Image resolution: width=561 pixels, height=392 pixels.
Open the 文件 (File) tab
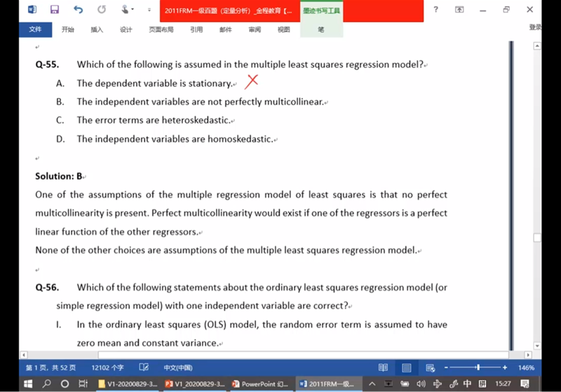[x=36, y=29]
